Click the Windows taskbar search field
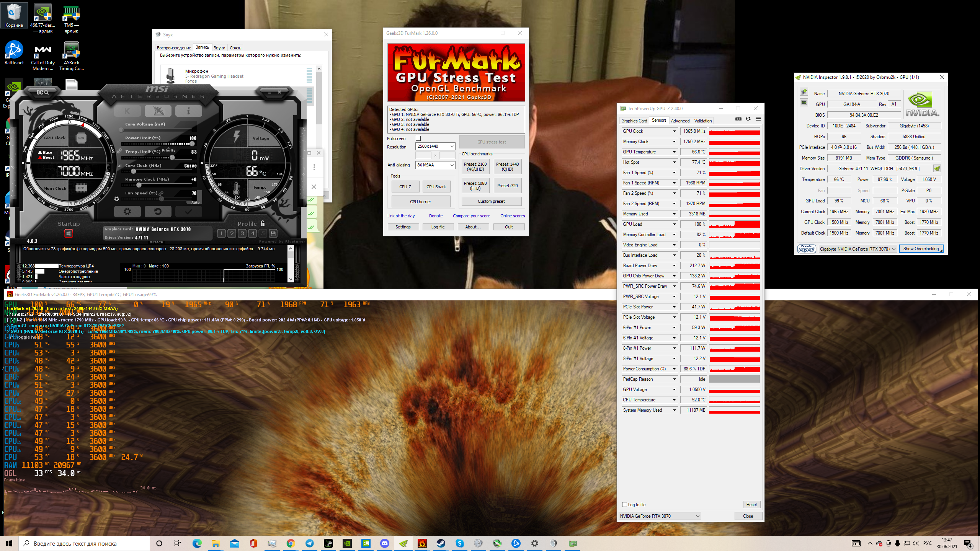This screenshot has width=980, height=551. click(x=84, y=543)
